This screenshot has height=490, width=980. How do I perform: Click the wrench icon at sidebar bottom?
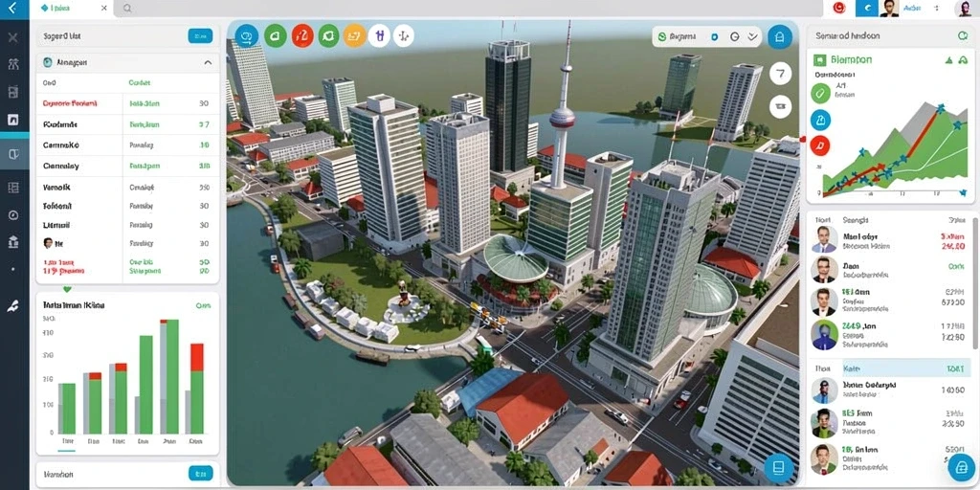click(x=13, y=305)
